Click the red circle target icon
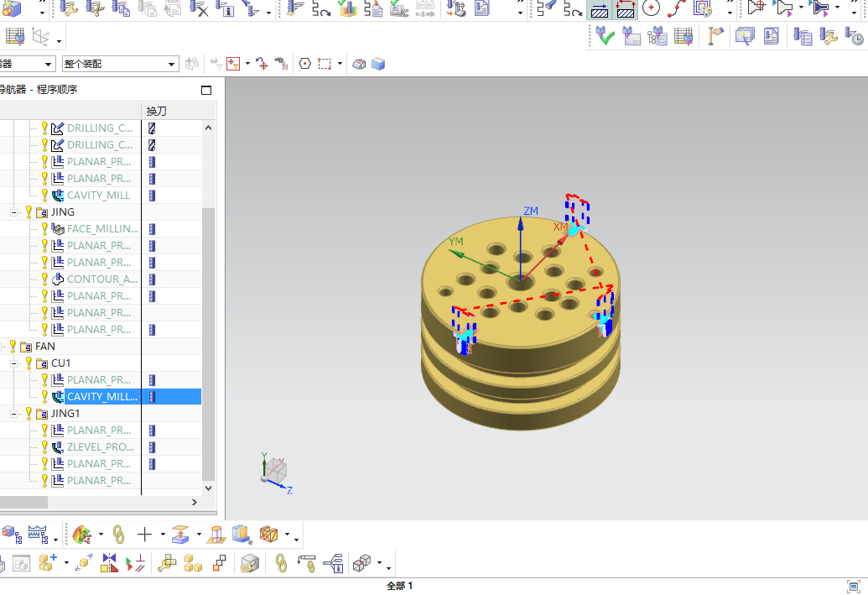 [651, 8]
